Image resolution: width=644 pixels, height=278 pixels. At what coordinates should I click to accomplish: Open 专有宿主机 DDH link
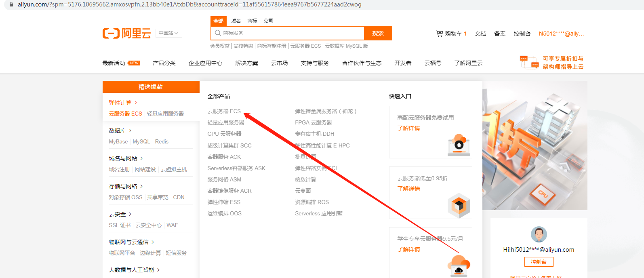click(315, 134)
